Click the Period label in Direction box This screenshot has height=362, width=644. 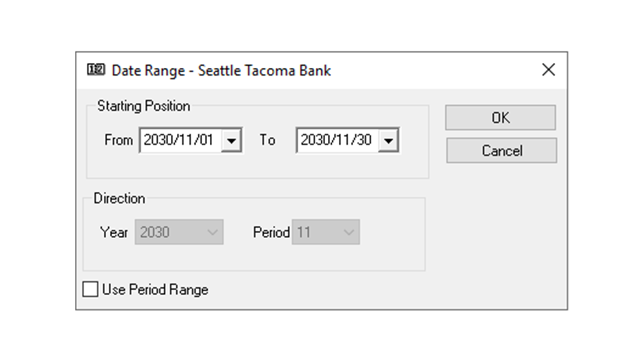[272, 232]
